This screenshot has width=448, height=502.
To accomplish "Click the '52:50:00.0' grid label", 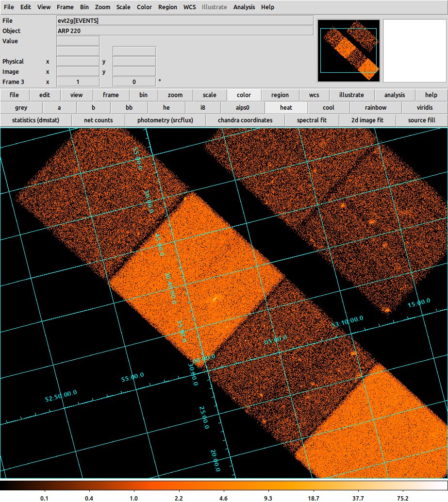I will (61, 396).
